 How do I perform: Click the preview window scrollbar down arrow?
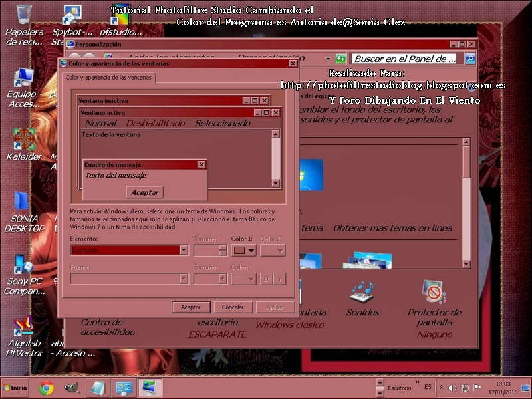tap(276, 184)
